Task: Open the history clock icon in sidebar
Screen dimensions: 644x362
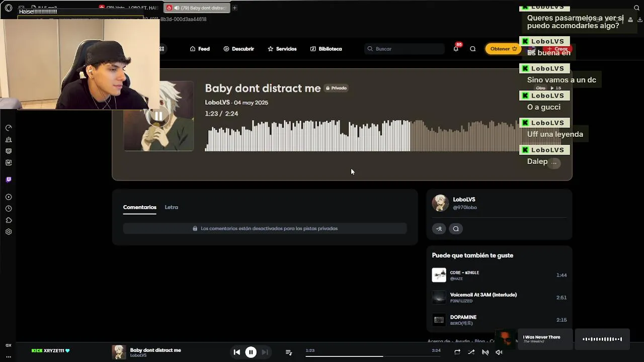Action: coord(9,209)
